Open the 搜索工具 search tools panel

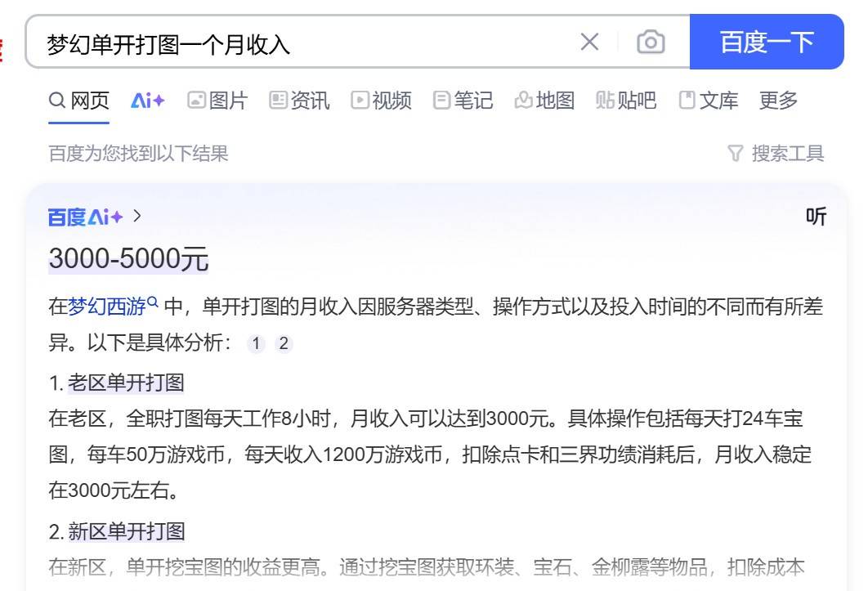pyautogui.click(x=787, y=154)
